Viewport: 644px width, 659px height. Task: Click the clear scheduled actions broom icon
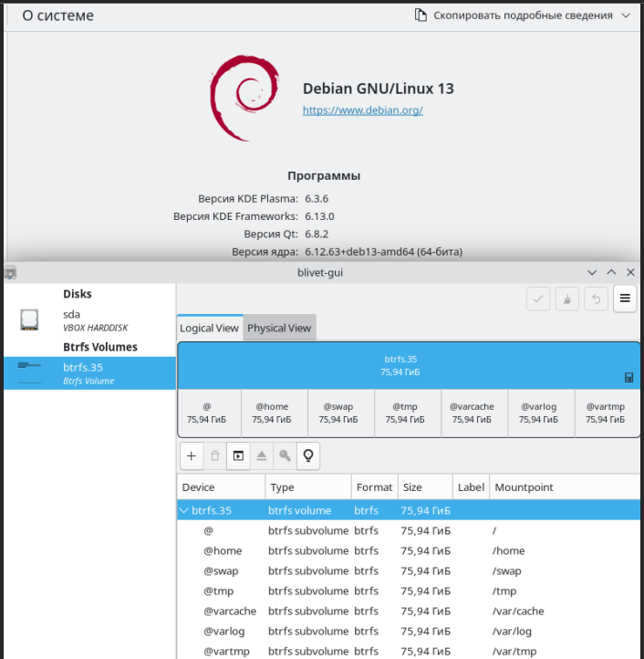[x=566, y=298]
